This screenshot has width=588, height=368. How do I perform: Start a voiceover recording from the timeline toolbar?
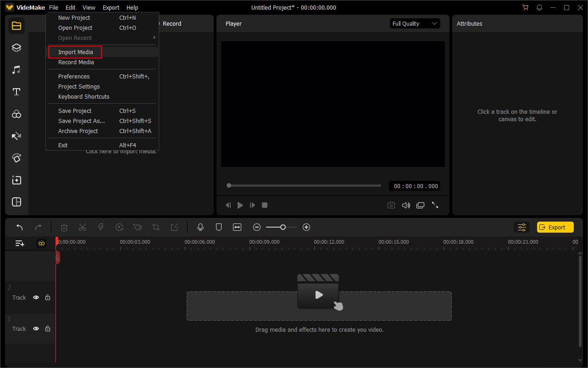coord(200,227)
